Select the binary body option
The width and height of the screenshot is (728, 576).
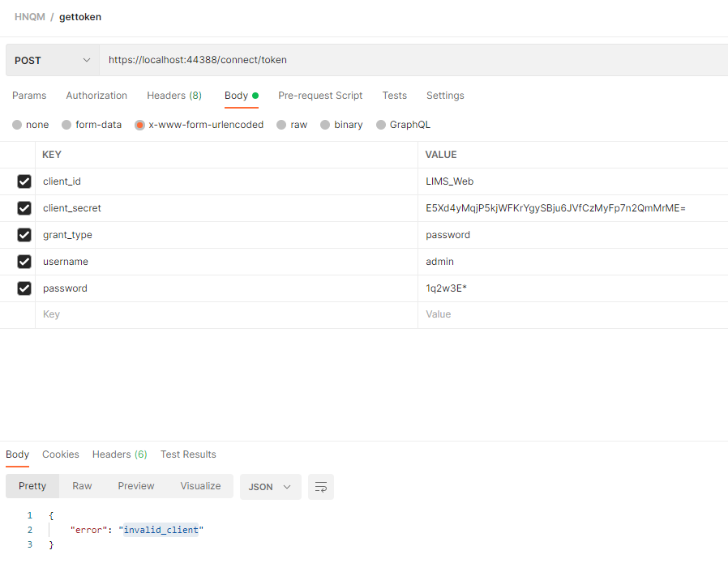[x=341, y=124]
